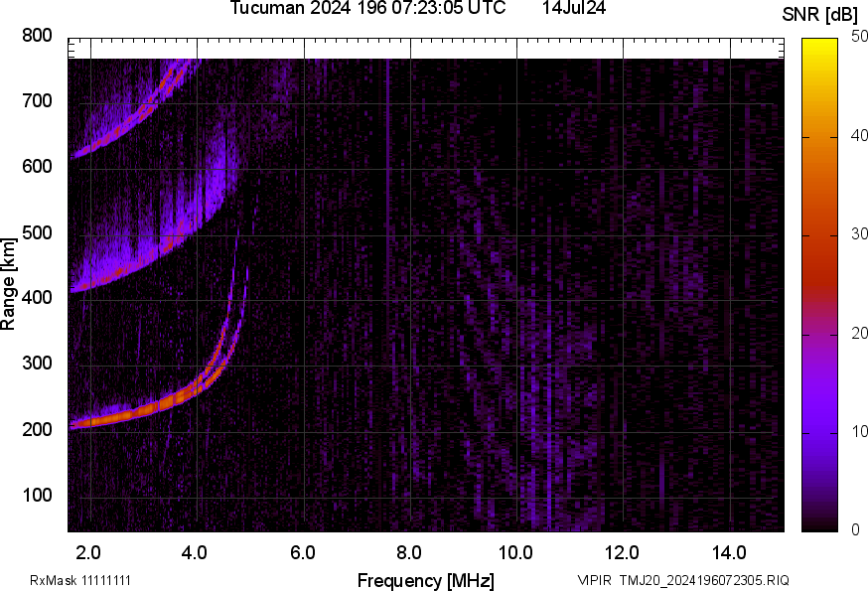Click the 'Range [km]' axis label
Image resolution: width=868 pixels, height=591 pixels.
tap(8, 284)
